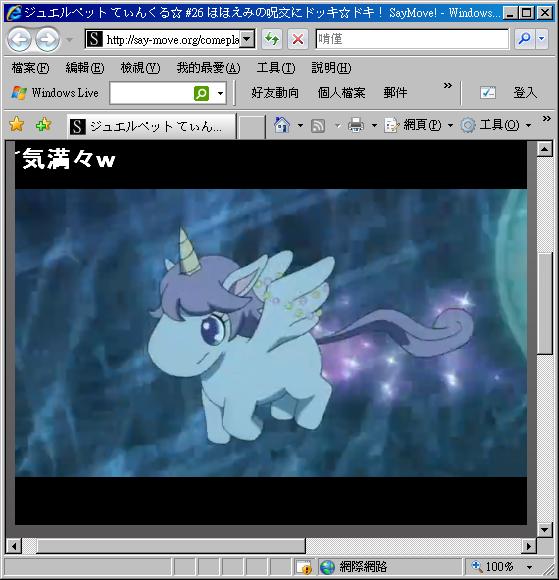Click the 網際網路 zone globe icon
Image resolution: width=559 pixels, height=580 pixels.
[327, 567]
